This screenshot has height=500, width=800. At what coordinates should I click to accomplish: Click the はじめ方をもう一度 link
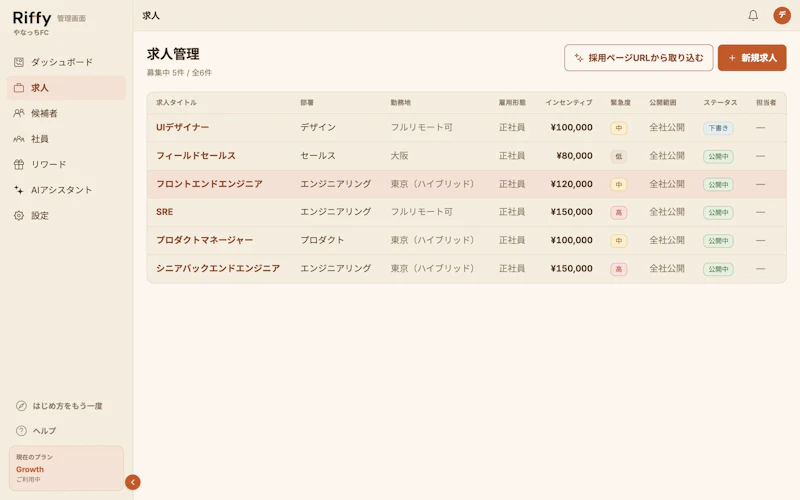[x=66, y=406]
